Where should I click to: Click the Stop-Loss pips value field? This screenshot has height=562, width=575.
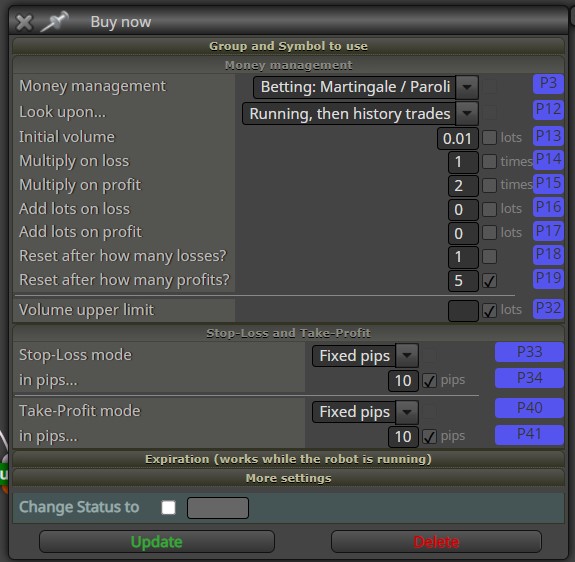click(403, 381)
